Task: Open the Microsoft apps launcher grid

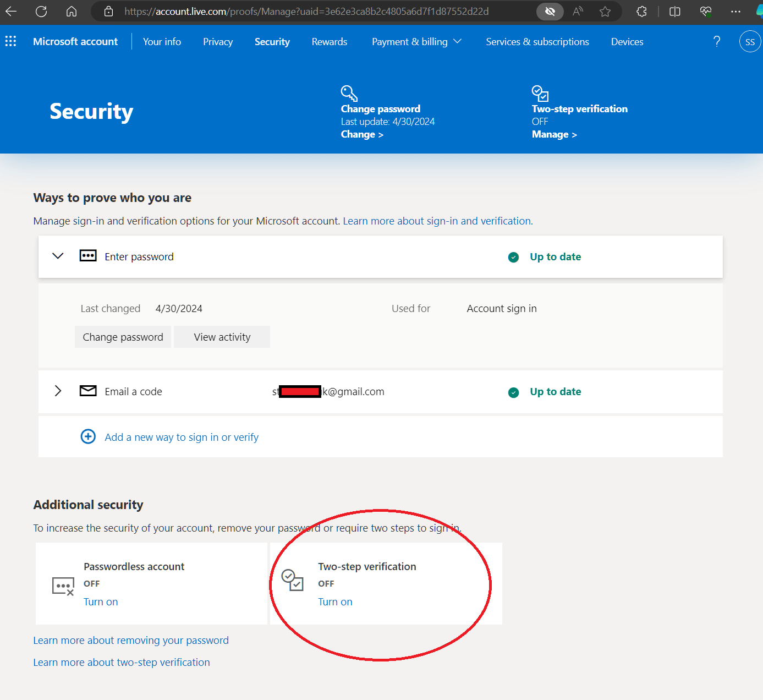Action: coord(10,41)
